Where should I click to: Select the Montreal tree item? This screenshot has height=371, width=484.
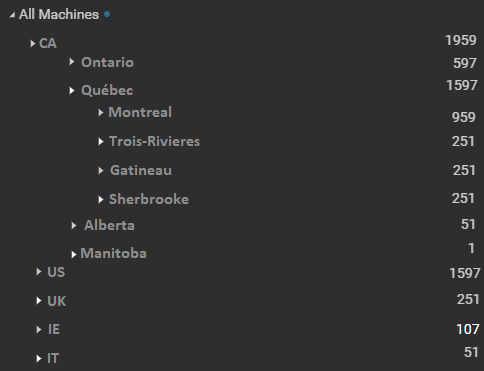(140, 112)
